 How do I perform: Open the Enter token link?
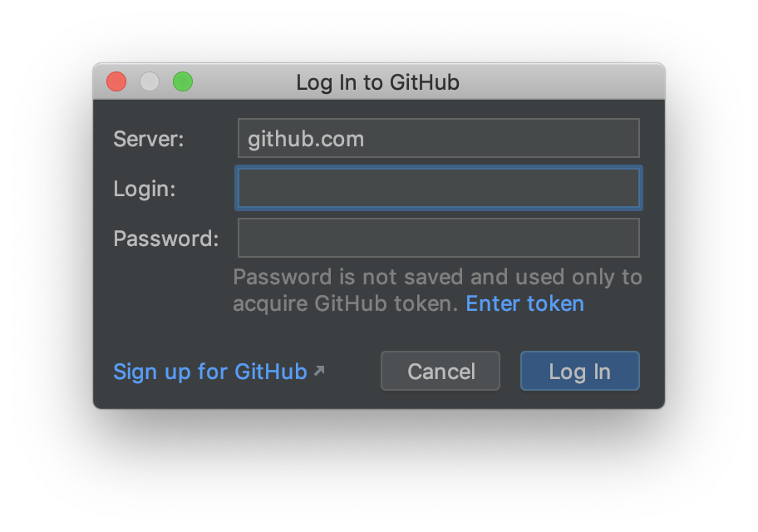coord(524,303)
